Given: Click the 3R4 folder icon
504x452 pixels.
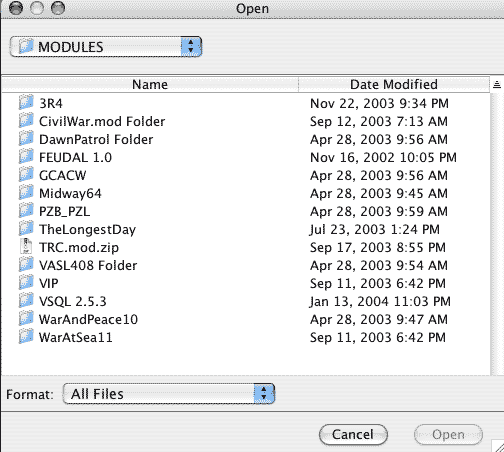Looking at the screenshot, I should (x=26, y=102).
